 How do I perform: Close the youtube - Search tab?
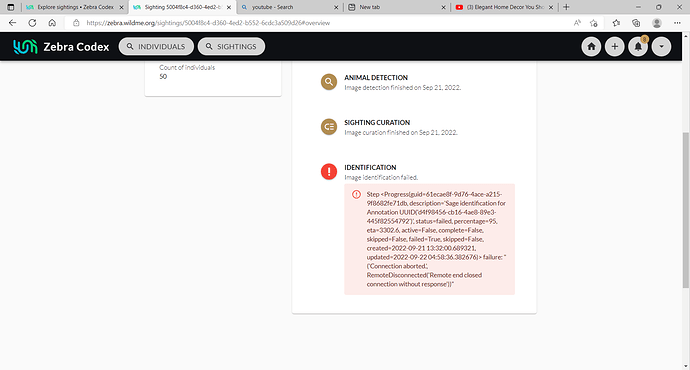(x=336, y=7)
